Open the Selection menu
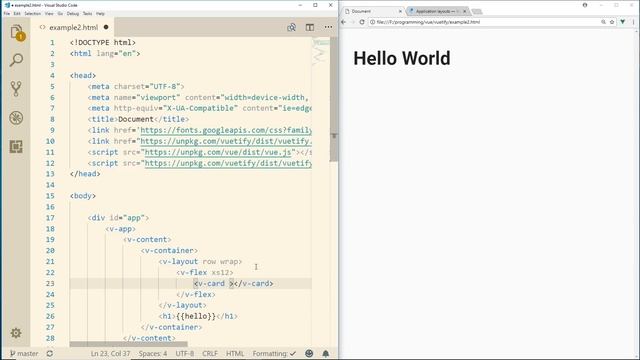The image size is (640, 360). pos(32,13)
